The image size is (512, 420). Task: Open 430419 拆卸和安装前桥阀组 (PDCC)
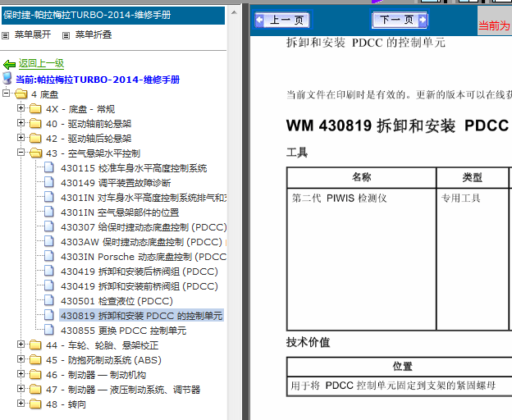[x=139, y=286]
